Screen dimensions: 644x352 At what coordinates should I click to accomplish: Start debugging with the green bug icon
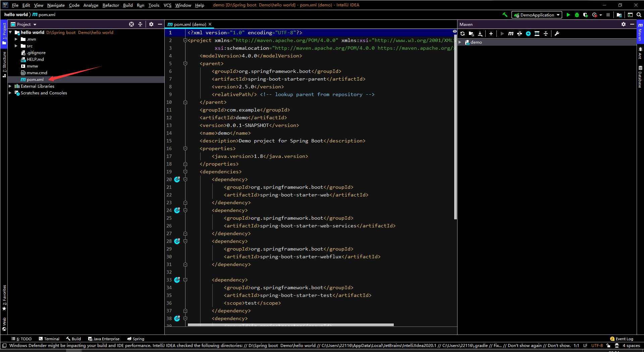point(577,15)
